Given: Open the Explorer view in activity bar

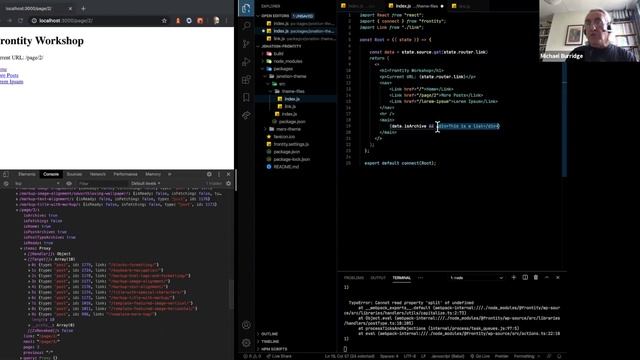Looking at the screenshot, I should 246,8.
